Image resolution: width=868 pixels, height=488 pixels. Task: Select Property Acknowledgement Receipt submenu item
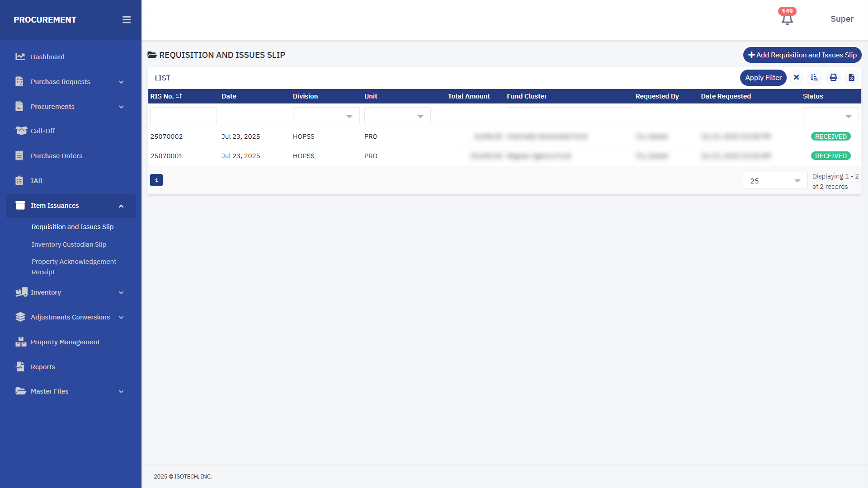pos(74,267)
